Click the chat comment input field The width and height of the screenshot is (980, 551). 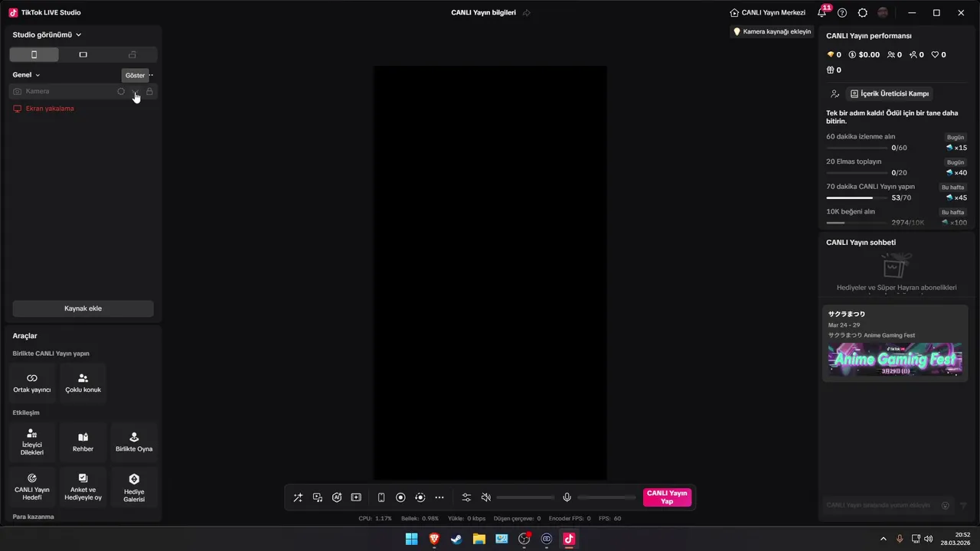click(879, 505)
